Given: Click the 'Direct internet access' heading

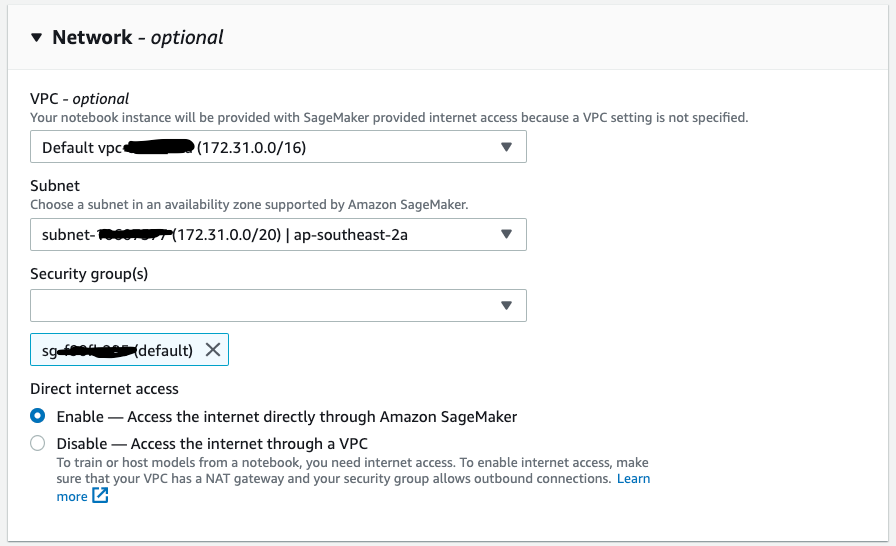Looking at the screenshot, I should 104,388.
